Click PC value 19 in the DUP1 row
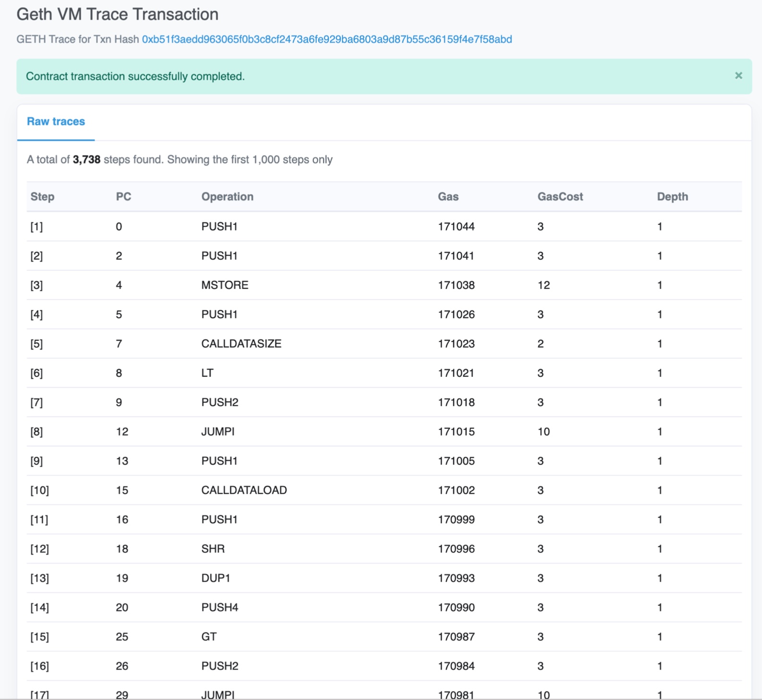The image size is (762, 700). (122, 578)
